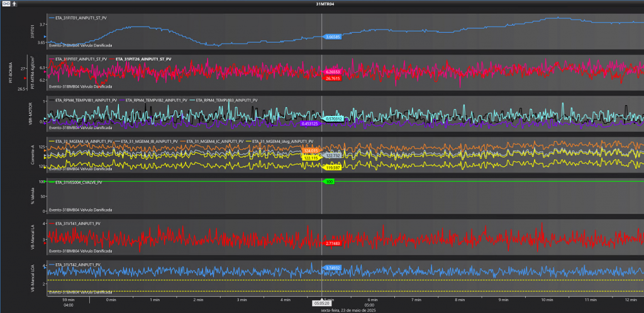Click the red 2.77483 cursor value flag
Image resolution: width=644 pixels, height=313 pixels.
pos(333,243)
